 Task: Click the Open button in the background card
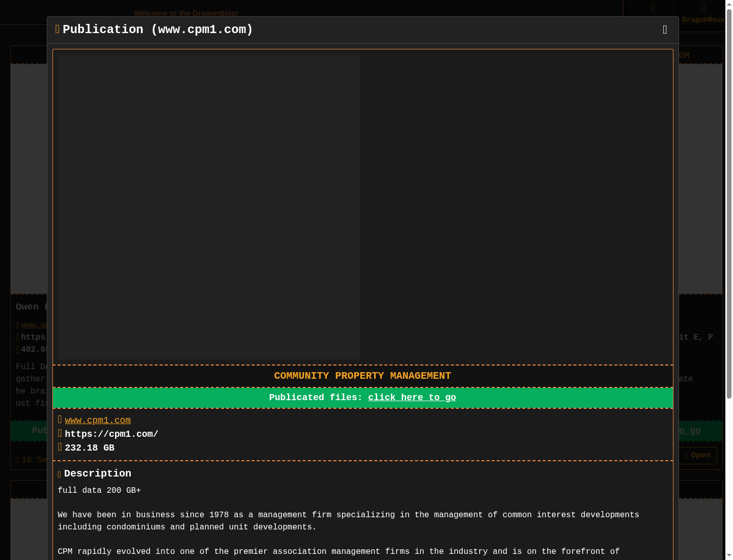[697, 455]
